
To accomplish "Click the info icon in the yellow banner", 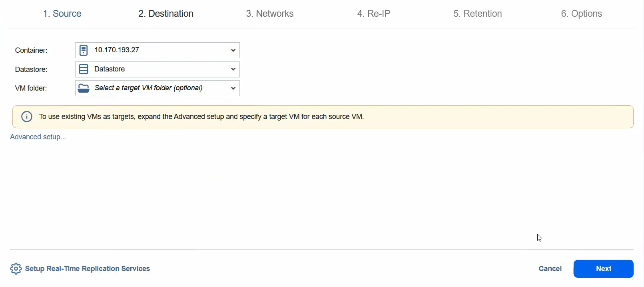I will 26,117.
